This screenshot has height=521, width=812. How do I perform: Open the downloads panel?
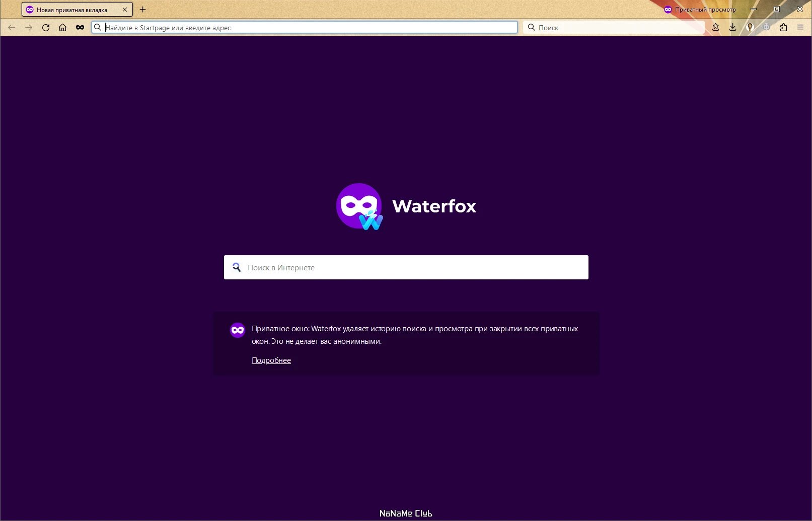click(x=732, y=28)
